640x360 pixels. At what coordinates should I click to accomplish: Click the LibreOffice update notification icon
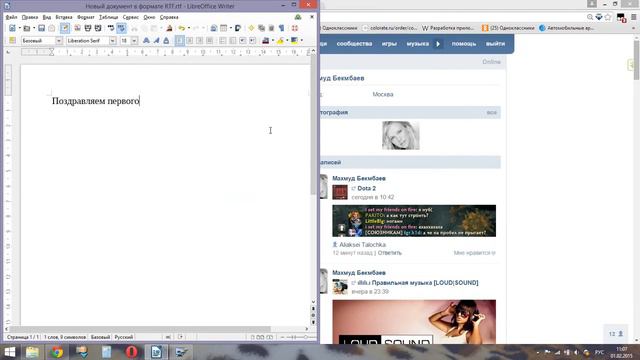[x=298, y=17]
